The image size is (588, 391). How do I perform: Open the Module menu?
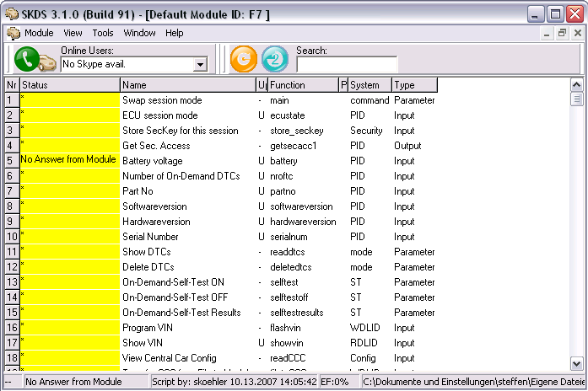(x=39, y=33)
